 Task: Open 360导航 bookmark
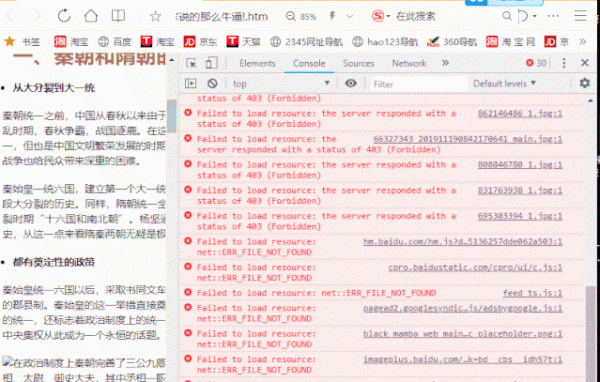tap(452, 41)
